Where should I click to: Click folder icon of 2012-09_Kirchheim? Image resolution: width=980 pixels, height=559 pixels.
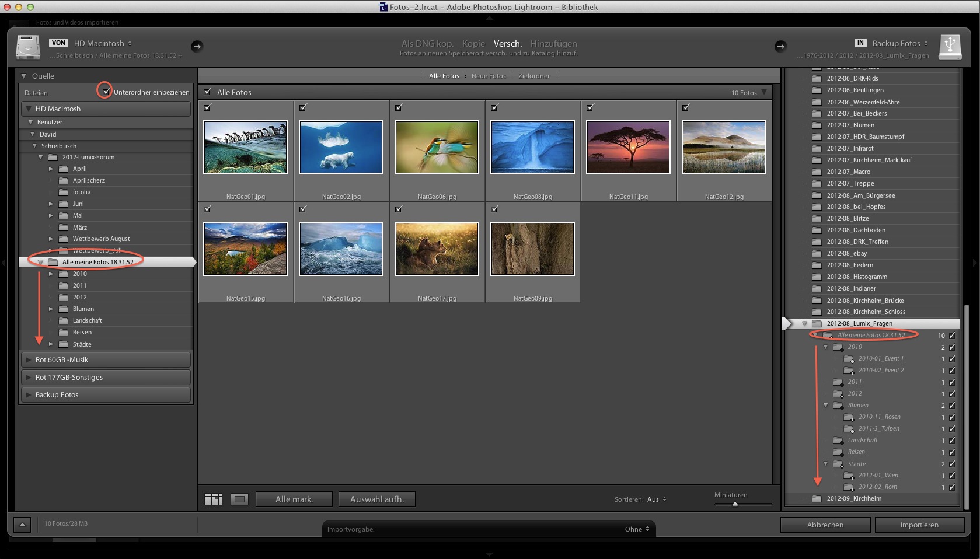[817, 498]
